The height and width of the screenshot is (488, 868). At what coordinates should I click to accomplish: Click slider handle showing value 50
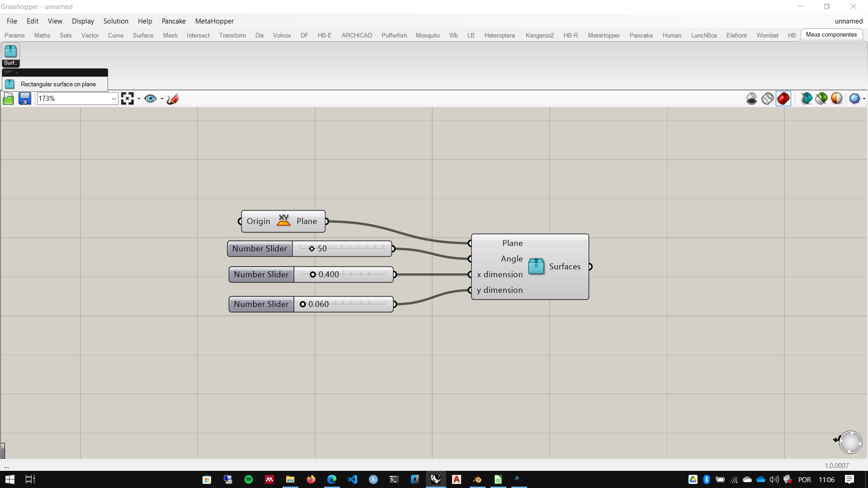(312, 249)
